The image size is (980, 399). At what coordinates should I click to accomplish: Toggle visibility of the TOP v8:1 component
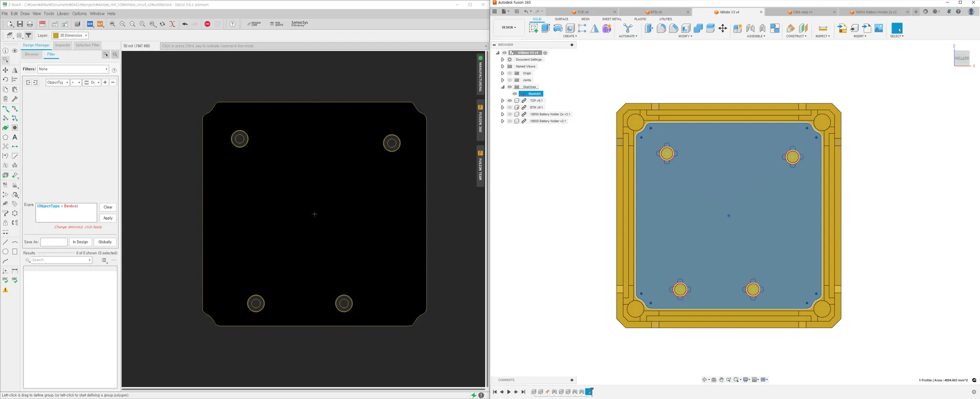pos(510,100)
